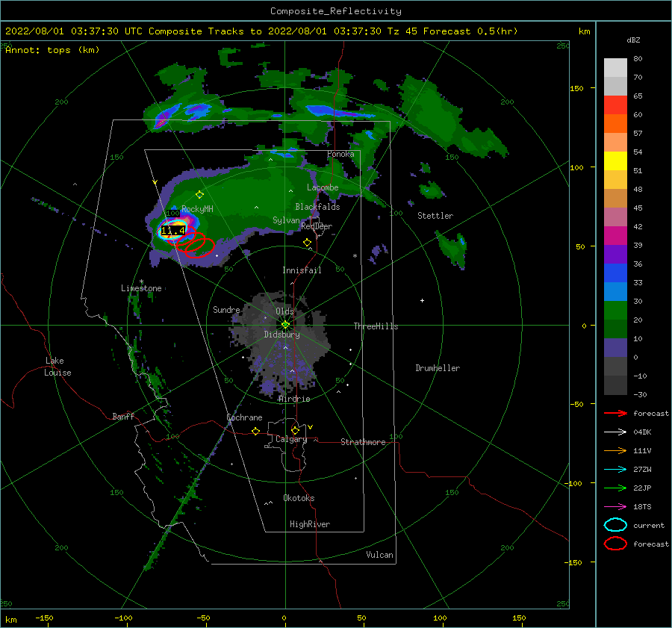Click the Strathmore label

coord(363,442)
